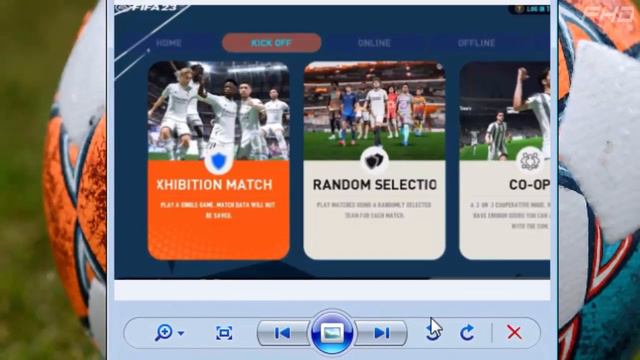Go to the next image
640x360 pixels.
pyautogui.click(x=381, y=333)
